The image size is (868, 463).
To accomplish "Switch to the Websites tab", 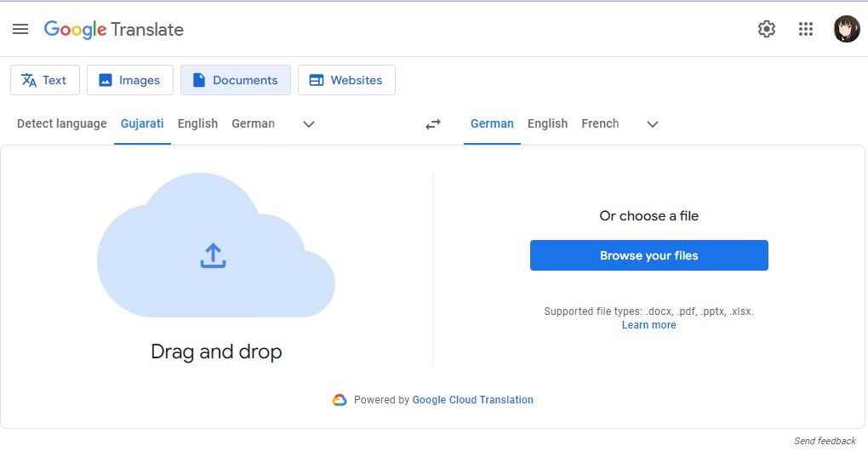I will (x=346, y=80).
